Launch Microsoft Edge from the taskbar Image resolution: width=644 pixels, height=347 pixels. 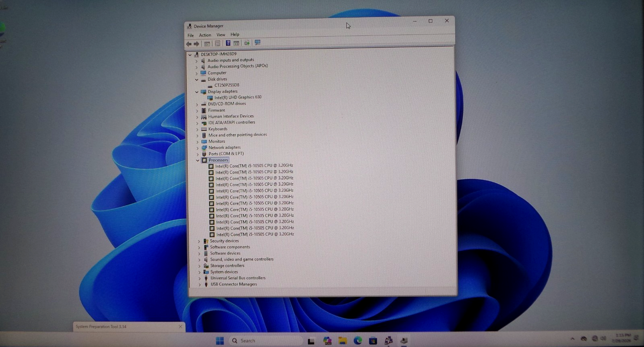point(358,341)
